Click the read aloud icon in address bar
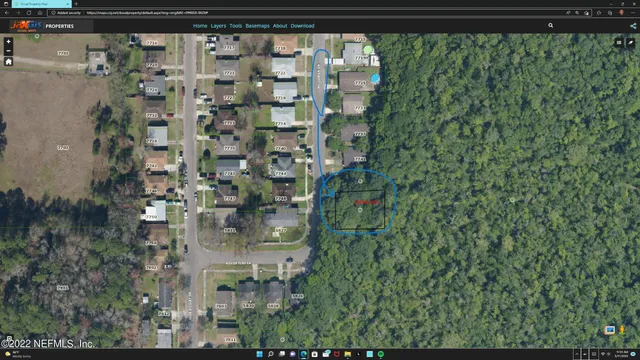 pyautogui.click(x=568, y=13)
